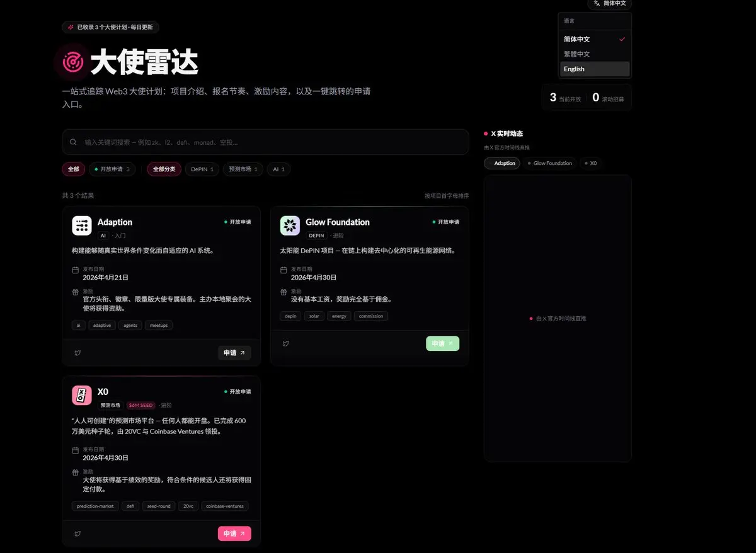Screen dimensions: 756x553
Task: Click the translate icon in language button
Action: coord(597,3)
